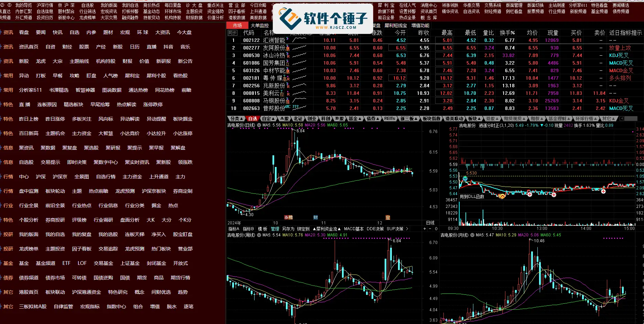
Task: Click the sparkline icon in 粤传媒 row
Action: pyautogui.click(x=299, y=78)
